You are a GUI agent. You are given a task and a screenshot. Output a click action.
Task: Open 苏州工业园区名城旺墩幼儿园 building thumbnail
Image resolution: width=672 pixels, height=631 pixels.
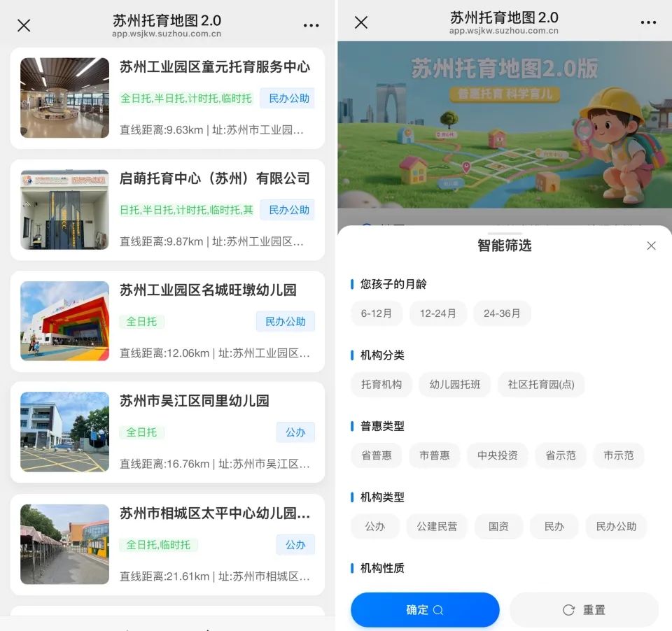64,321
